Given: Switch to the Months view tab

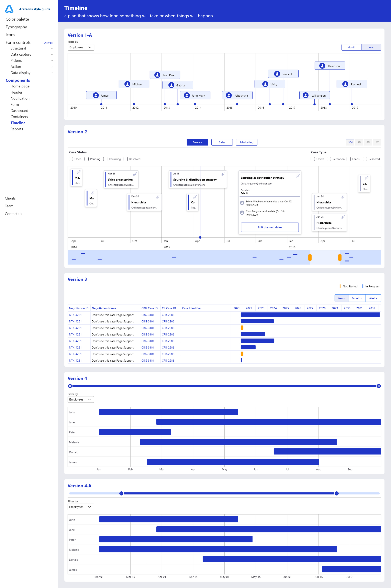Looking at the screenshot, I should coord(357,298).
